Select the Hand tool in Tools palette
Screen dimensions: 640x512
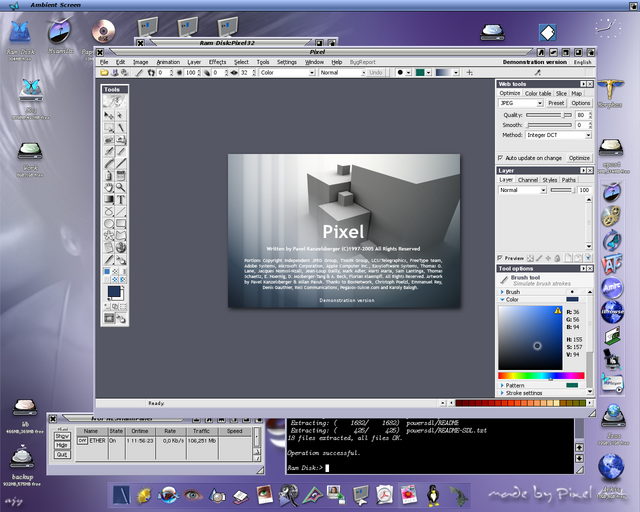pyautogui.click(x=109, y=187)
